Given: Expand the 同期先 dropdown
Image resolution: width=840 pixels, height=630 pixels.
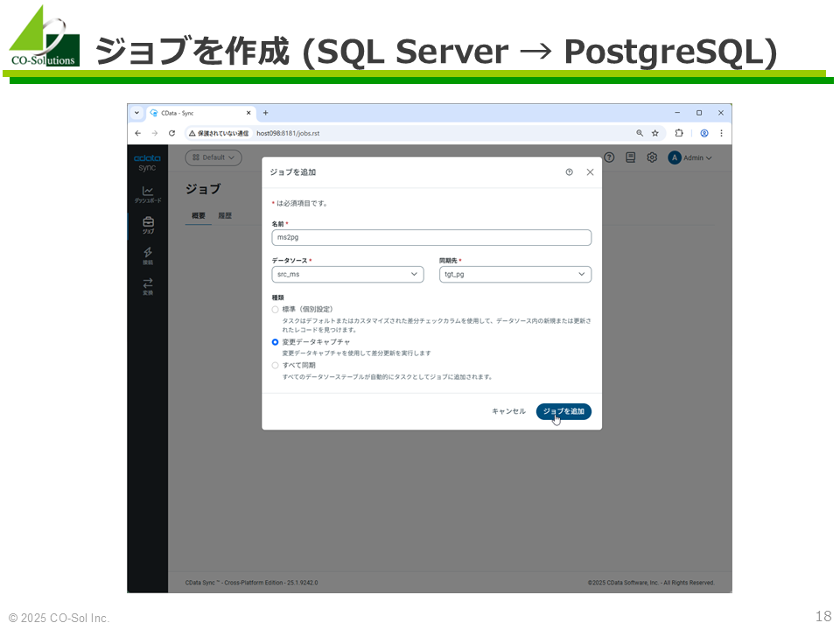Looking at the screenshot, I should pos(515,274).
